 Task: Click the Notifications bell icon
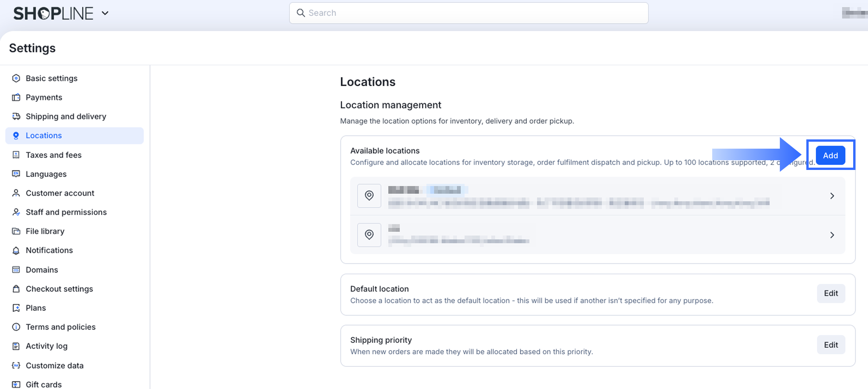click(16, 251)
